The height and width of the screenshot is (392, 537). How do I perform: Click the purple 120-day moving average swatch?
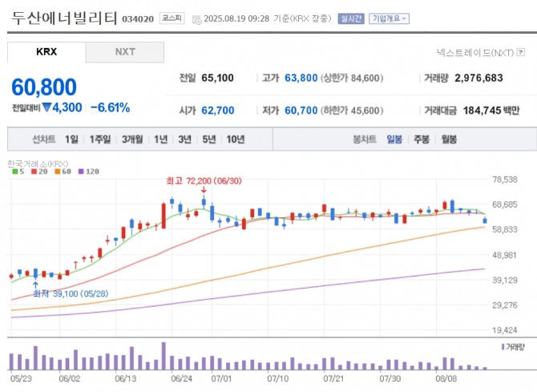click(x=81, y=172)
